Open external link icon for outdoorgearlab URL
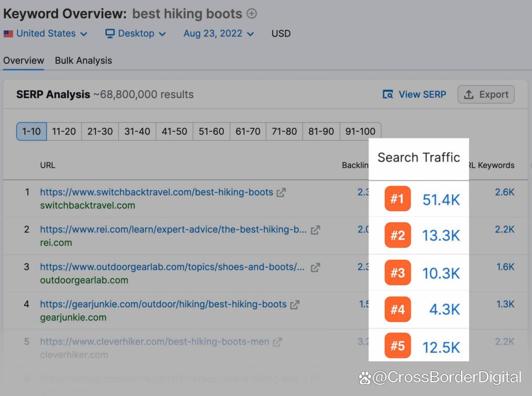 (x=315, y=268)
